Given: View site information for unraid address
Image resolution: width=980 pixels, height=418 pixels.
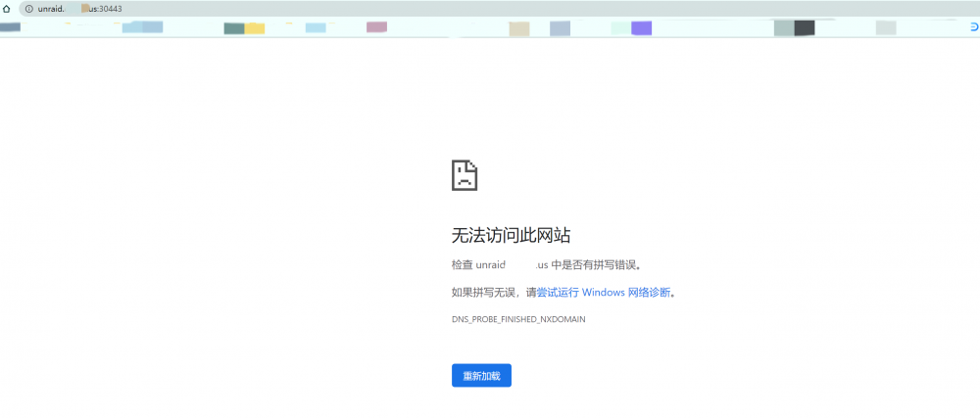Looking at the screenshot, I should pyautogui.click(x=28, y=9).
